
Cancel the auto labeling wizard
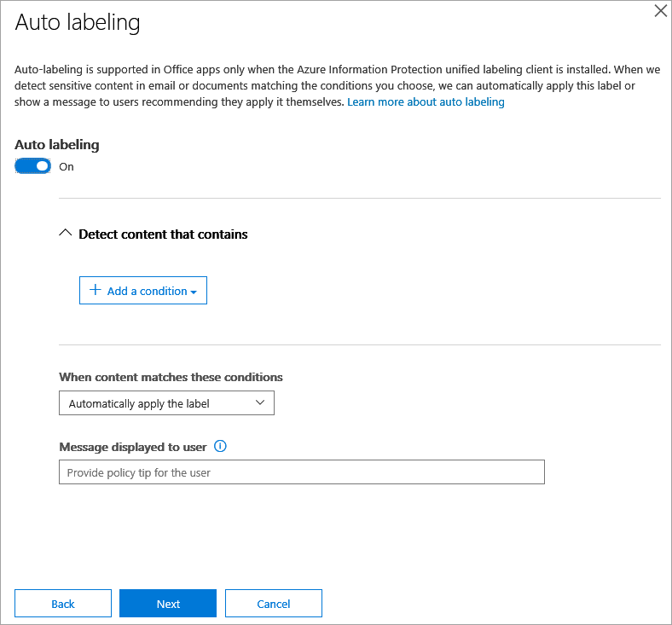coord(274,603)
